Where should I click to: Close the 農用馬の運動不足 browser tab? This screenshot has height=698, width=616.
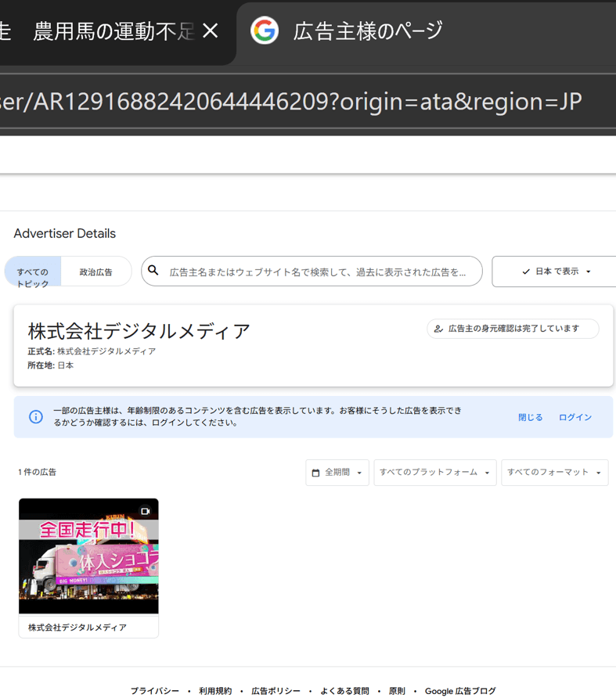click(x=210, y=31)
